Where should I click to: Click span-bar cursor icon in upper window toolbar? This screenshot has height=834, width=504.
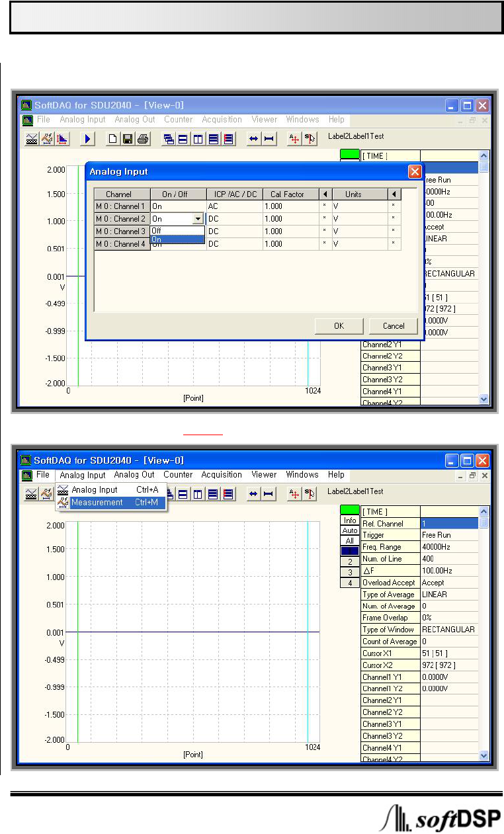click(269, 138)
